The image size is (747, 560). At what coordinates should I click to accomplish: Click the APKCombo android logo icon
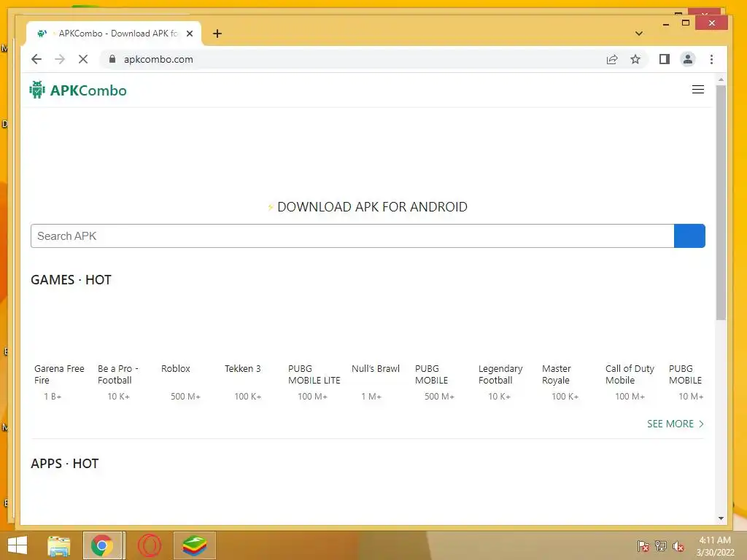click(37, 90)
